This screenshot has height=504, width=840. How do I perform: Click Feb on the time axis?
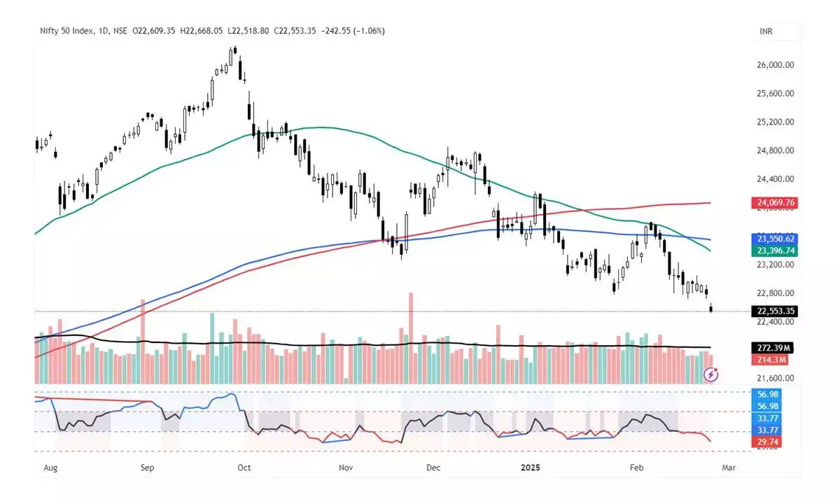(x=636, y=467)
